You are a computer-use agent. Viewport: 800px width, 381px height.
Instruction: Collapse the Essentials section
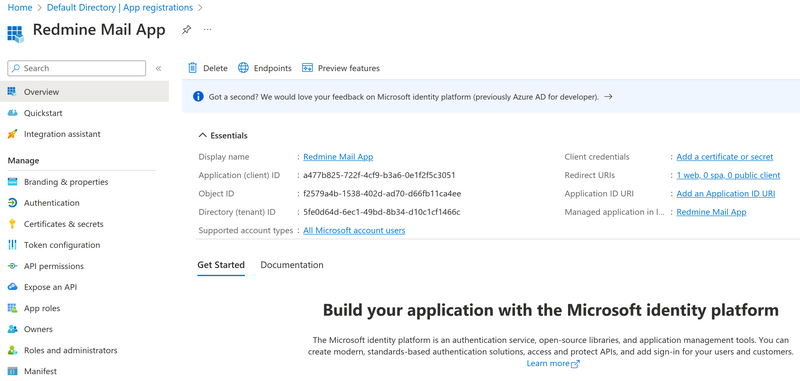point(222,136)
